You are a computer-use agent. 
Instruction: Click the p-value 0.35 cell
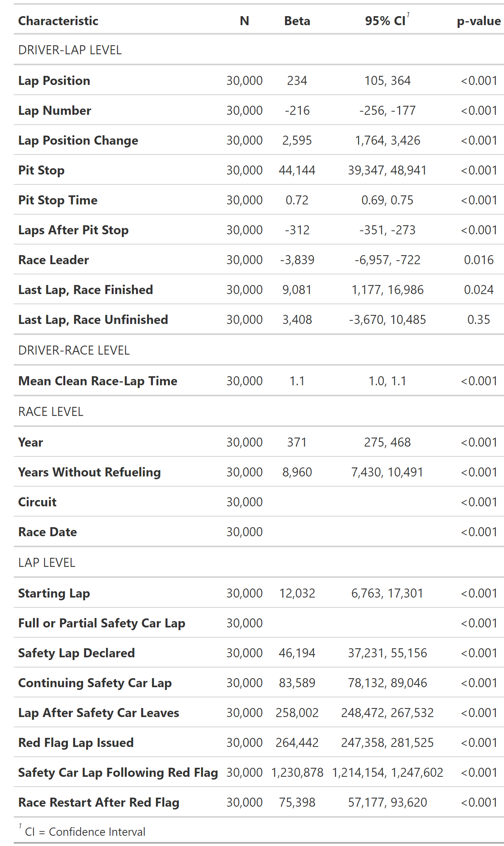pos(478,320)
